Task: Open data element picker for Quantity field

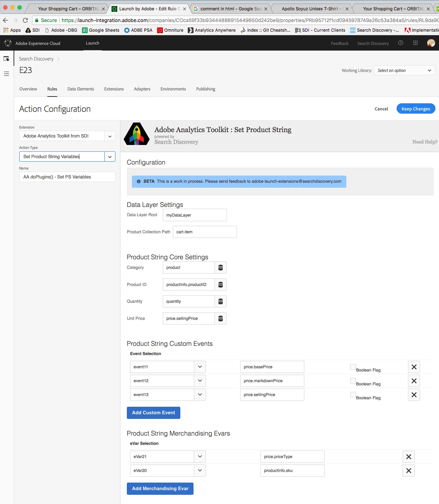Action: (221, 301)
